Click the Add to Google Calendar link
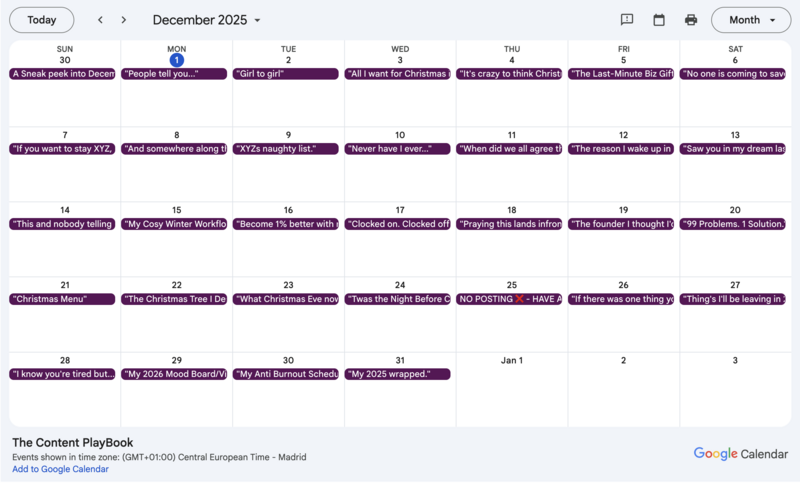800x483 pixels. click(x=60, y=469)
